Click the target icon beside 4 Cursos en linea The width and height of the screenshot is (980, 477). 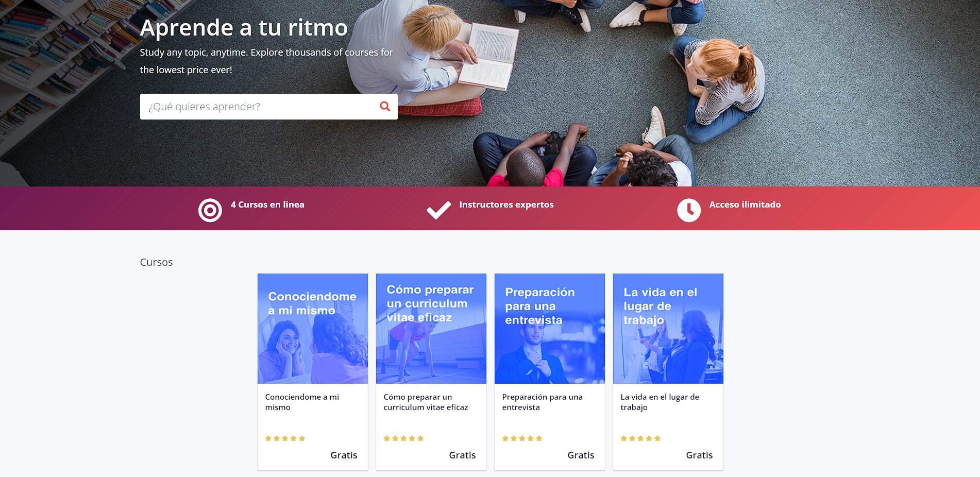[210, 210]
